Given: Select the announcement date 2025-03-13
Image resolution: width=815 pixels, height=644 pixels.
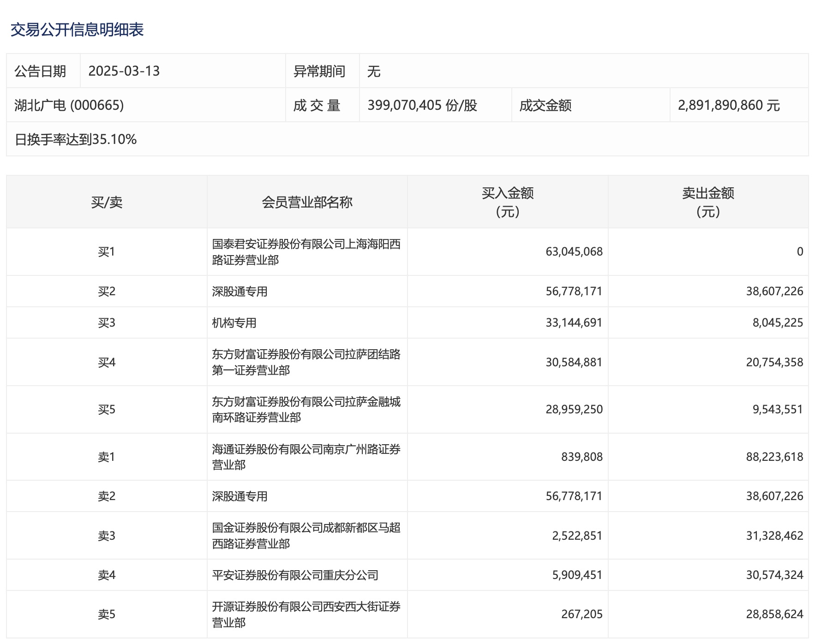Looking at the screenshot, I should [x=124, y=71].
